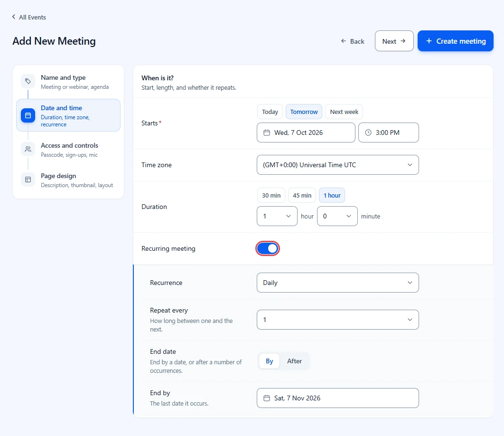
Task: Click the start time field 3:00 PM
Action: pyautogui.click(x=389, y=133)
